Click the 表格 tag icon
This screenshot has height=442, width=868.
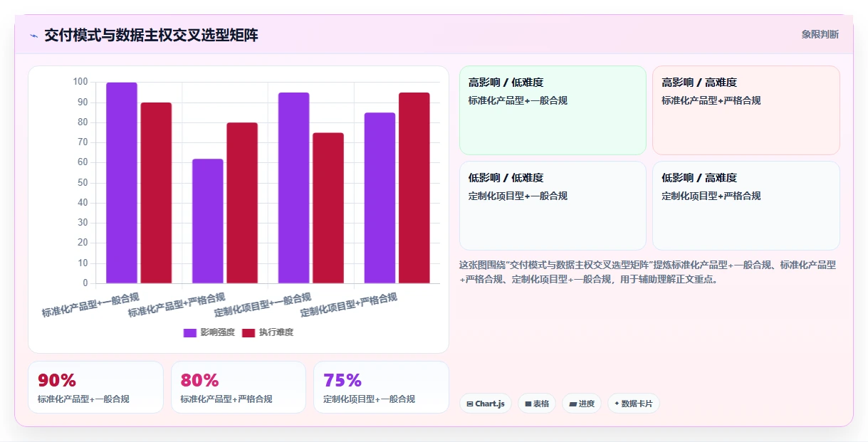pos(528,404)
